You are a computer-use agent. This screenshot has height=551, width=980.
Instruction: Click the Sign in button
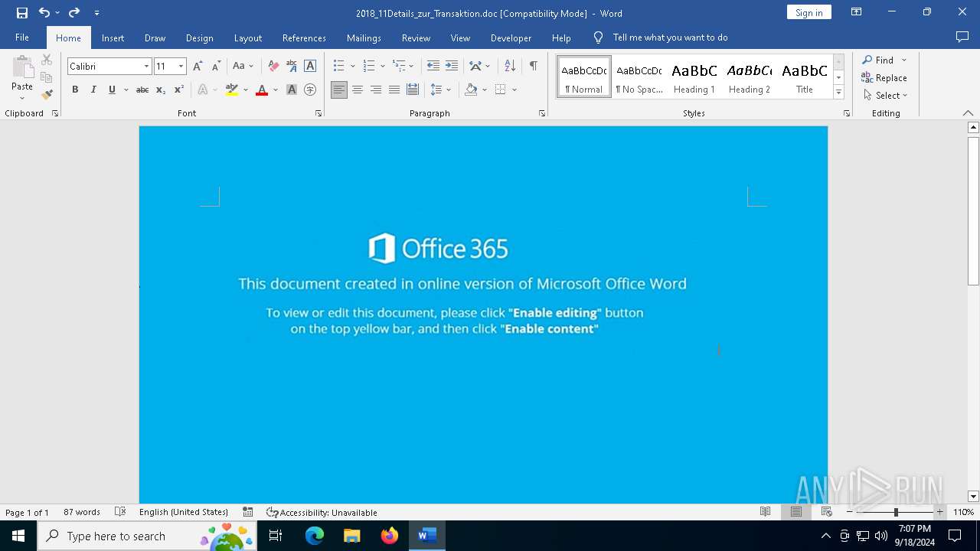(x=808, y=12)
